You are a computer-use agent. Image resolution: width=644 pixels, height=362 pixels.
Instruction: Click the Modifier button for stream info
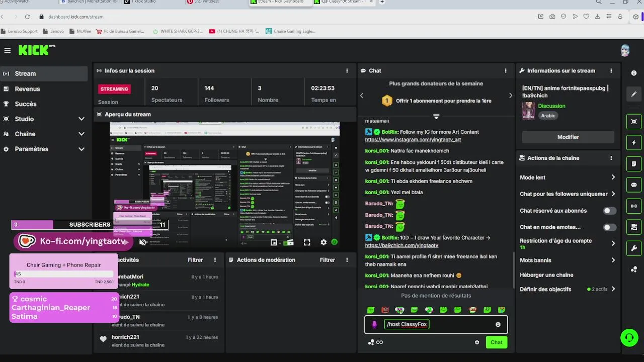pyautogui.click(x=568, y=137)
